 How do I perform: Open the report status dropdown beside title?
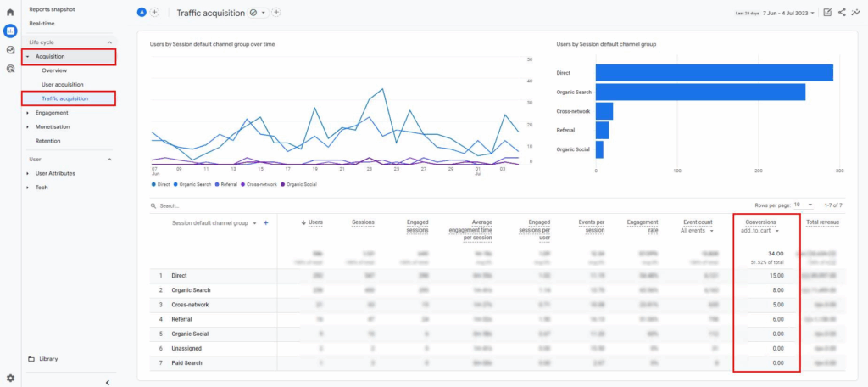coord(258,13)
